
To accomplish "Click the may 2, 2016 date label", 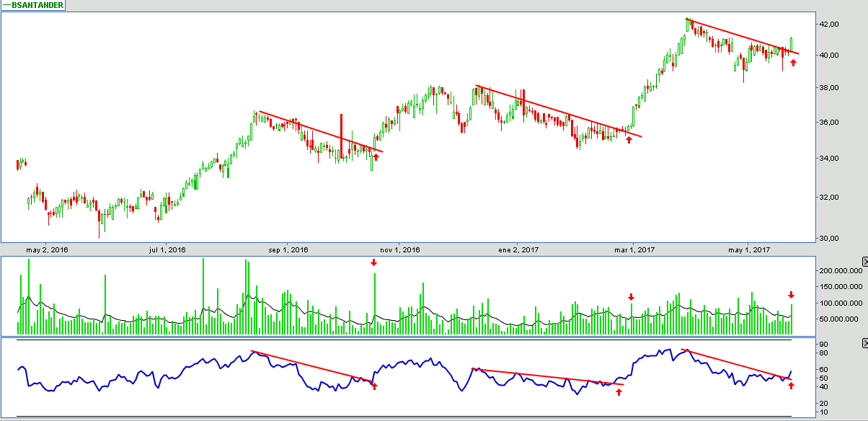I will pos(49,250).
